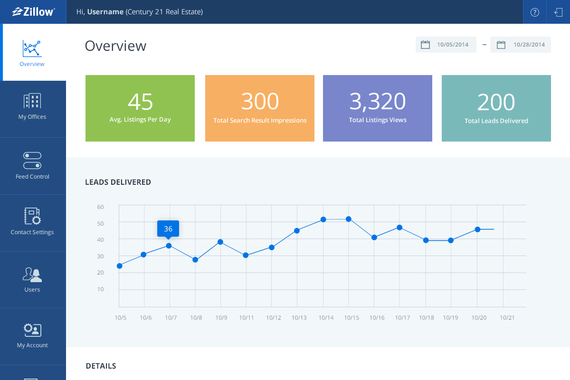Open My Account card icon
The height and width of the screenshot is (380, 570).
pyautogui.click(x=32, y=330)
